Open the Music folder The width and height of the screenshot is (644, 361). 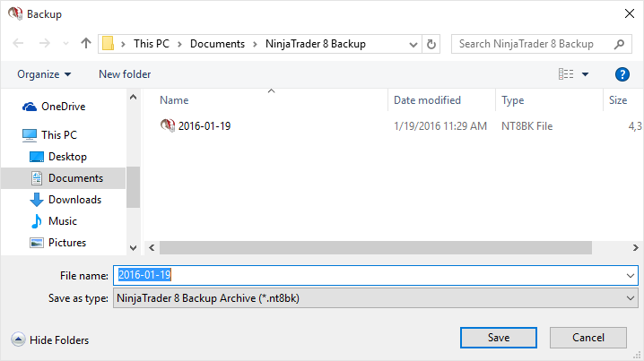pos(62,221)
